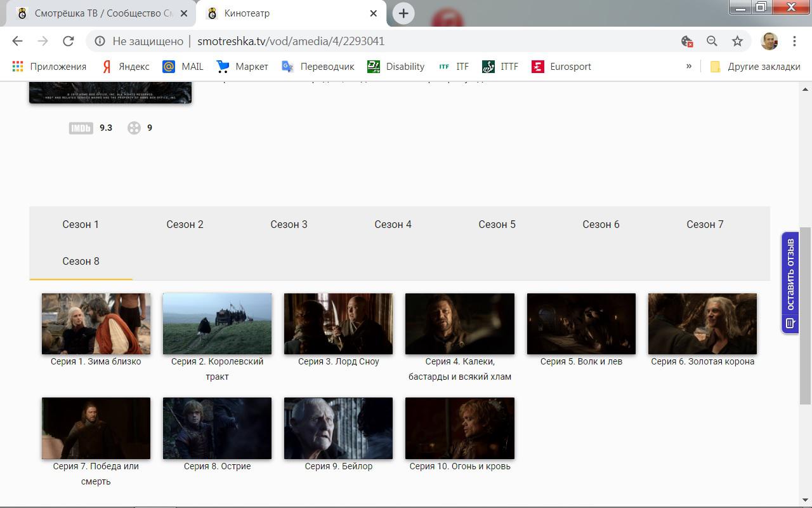The image size is (812, 508).
Task: Select the Сезон 1 tab
Action: coord(81,224)
